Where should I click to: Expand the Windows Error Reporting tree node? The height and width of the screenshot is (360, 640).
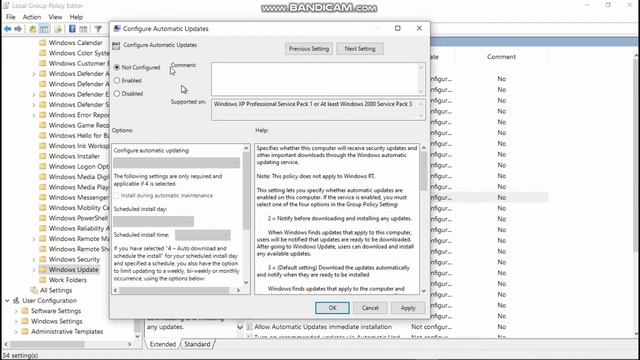[34, 115]
